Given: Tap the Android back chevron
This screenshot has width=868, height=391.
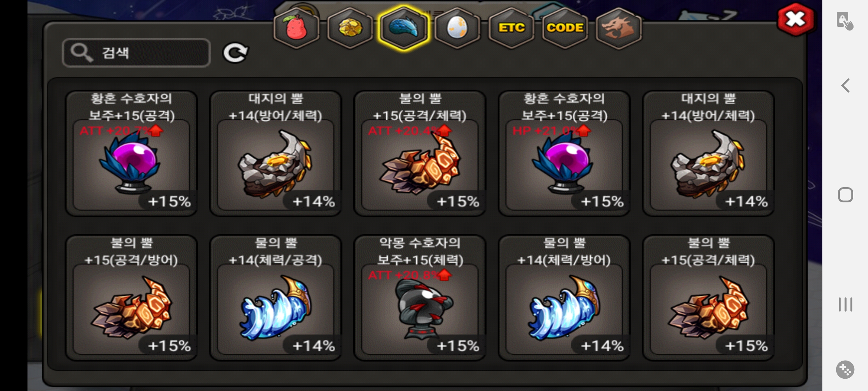Looking at the screenshot, I should pos(845,86).
